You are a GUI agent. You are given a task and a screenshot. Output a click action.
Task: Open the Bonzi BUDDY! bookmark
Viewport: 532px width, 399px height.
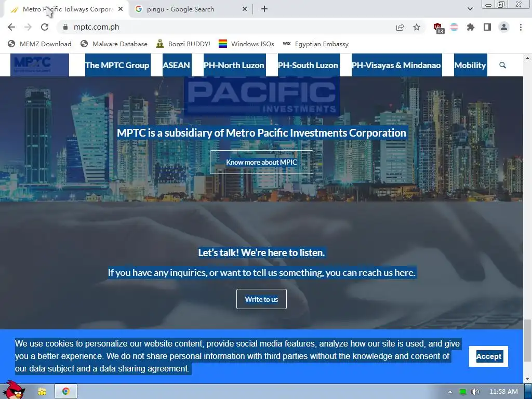(x=183, y=44)
